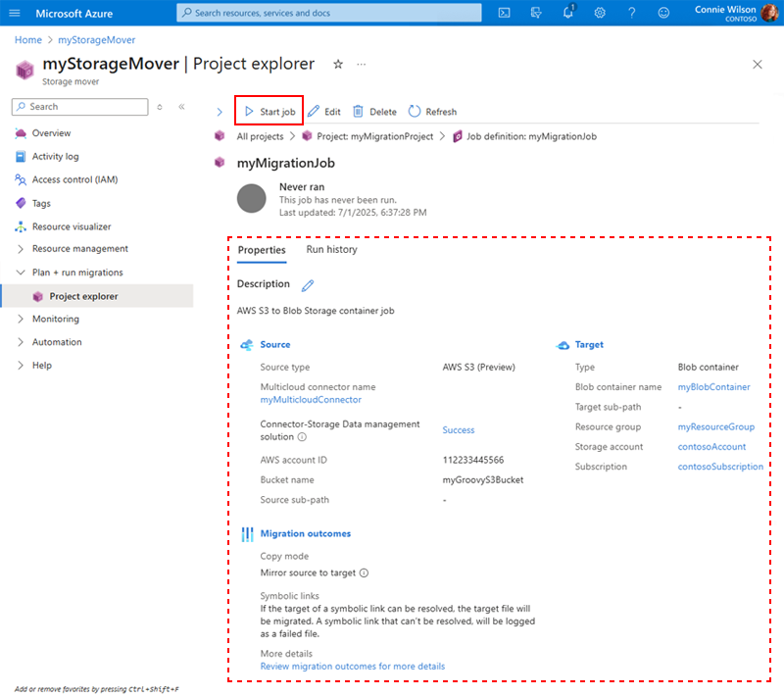The height and width of the screenshot is (696, 784).
Task: Show info for Connector-Storage Data management solution
Action: point(302,437)
